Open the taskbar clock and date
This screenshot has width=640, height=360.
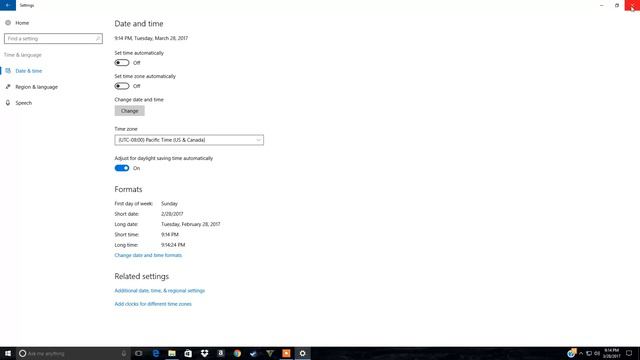tap(611, 353)
